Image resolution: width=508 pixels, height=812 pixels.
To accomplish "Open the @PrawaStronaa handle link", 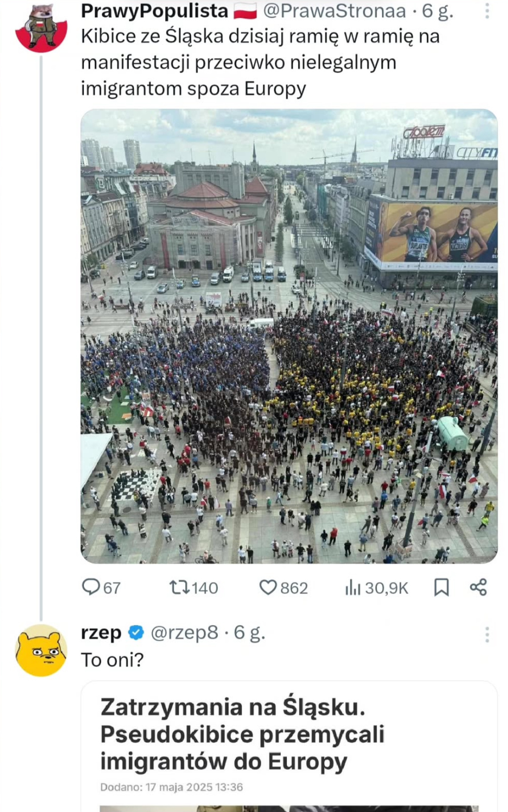I will 334,10.
